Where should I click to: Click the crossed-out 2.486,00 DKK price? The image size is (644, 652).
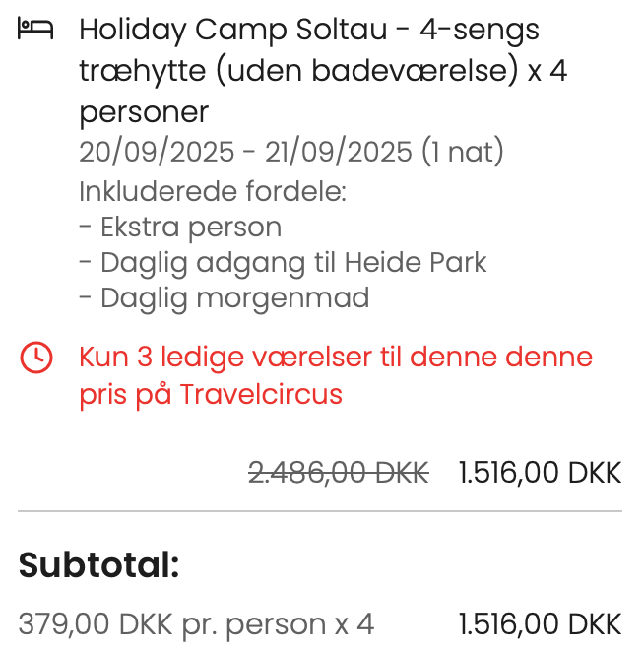pos(339,473)
